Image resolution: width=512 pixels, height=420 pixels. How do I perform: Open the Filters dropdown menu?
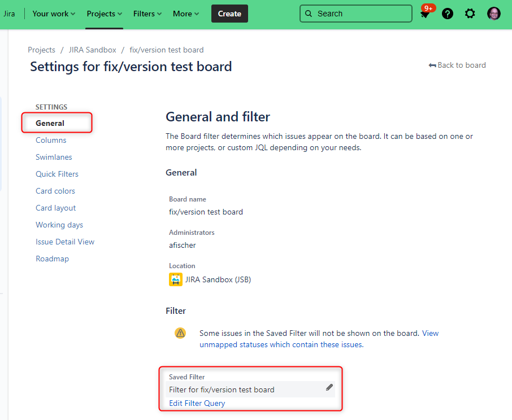click(x=147, y=14)
